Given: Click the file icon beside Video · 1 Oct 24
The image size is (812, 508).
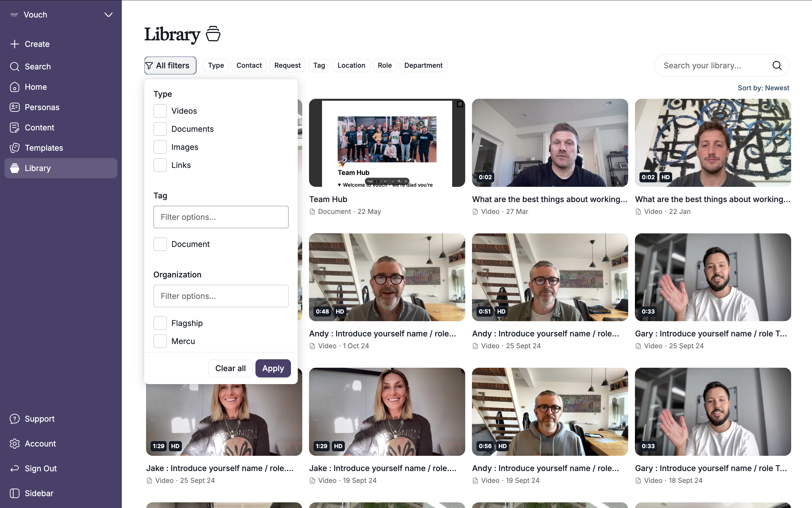Looking at the screenshot, I should (x=312, y=346).
